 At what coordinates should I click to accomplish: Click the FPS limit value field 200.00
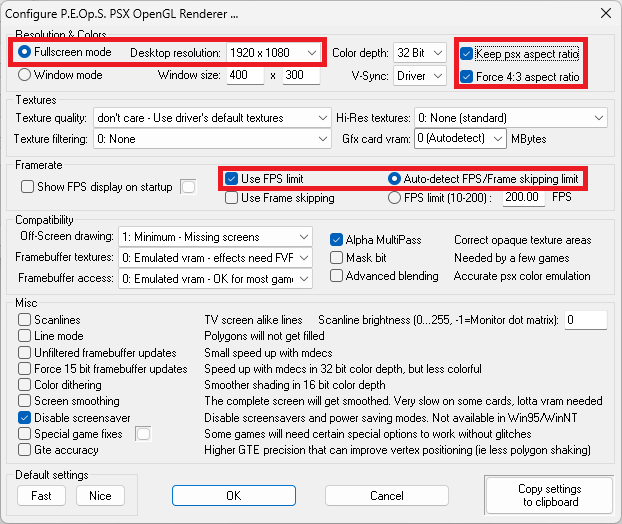(x=524, y=197)
